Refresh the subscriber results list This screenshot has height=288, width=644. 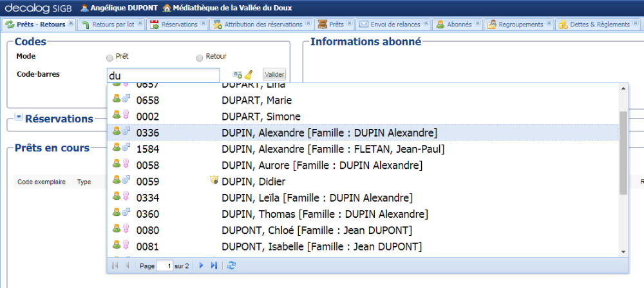232,266
